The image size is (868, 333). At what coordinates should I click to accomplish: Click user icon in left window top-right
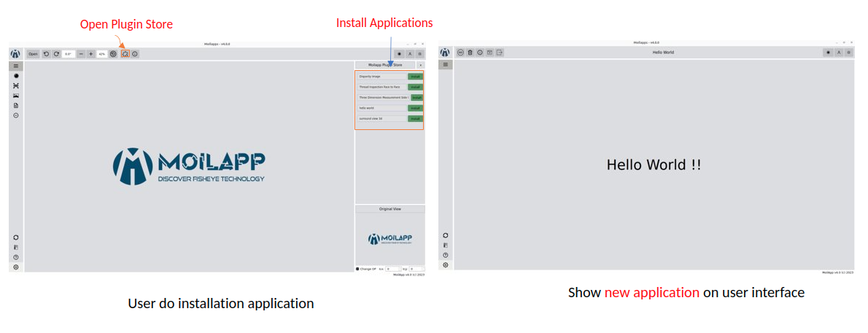[410, 54]
